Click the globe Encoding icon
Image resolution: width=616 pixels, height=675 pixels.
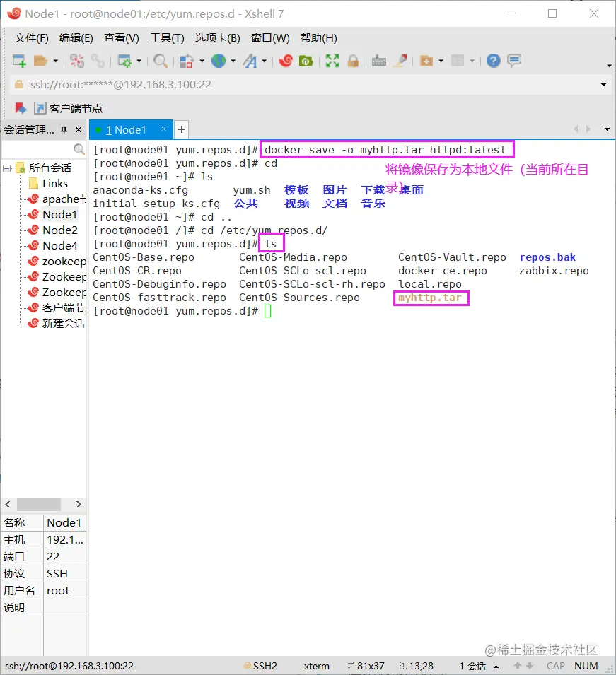point(219,61)
